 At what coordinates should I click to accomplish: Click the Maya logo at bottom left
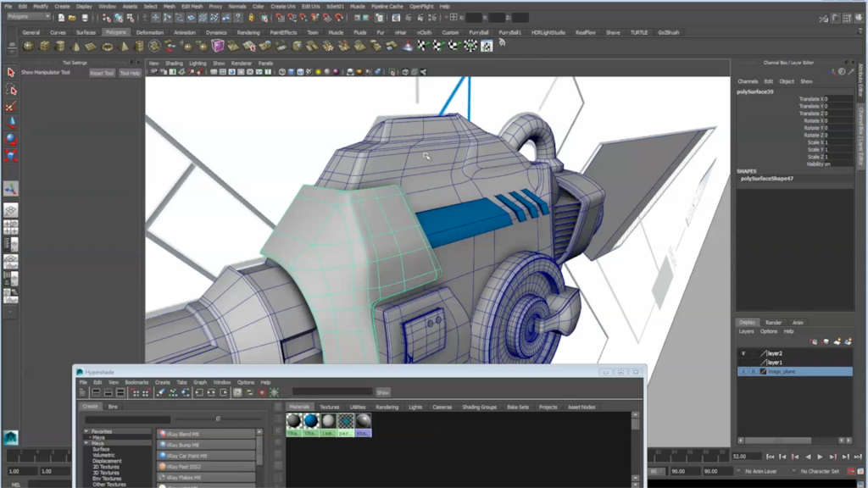pyautogui.click(x=10, y=437)
